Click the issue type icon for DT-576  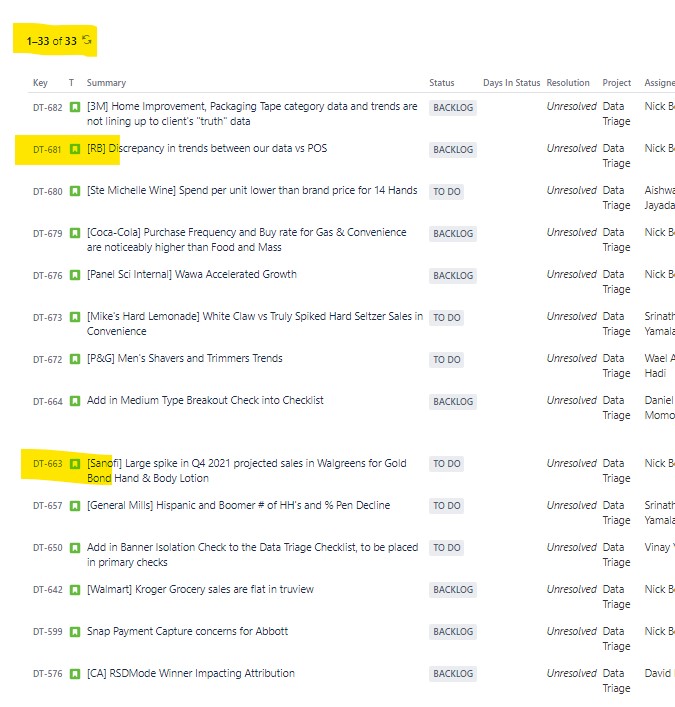75,674
